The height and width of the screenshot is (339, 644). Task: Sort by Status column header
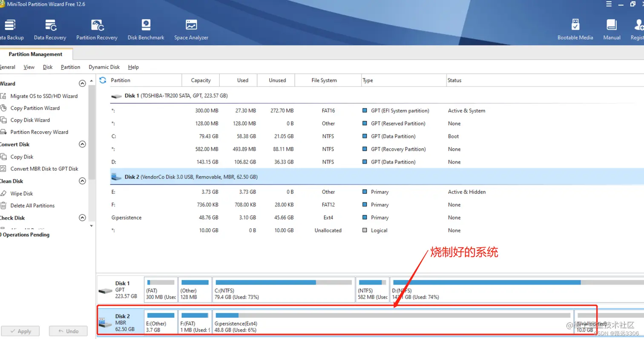click(x=545, y=80)
